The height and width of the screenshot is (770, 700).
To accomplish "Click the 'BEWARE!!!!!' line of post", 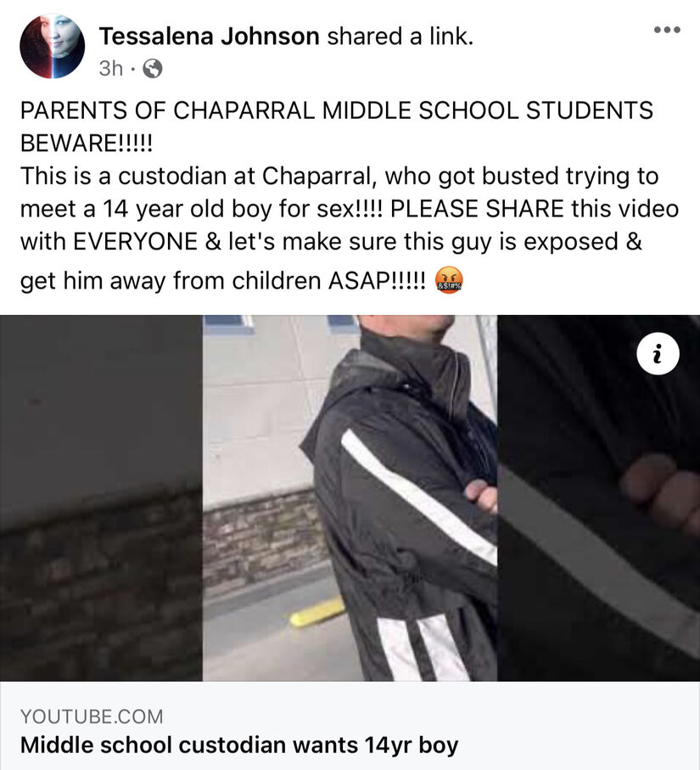I will tap(87, 143).
